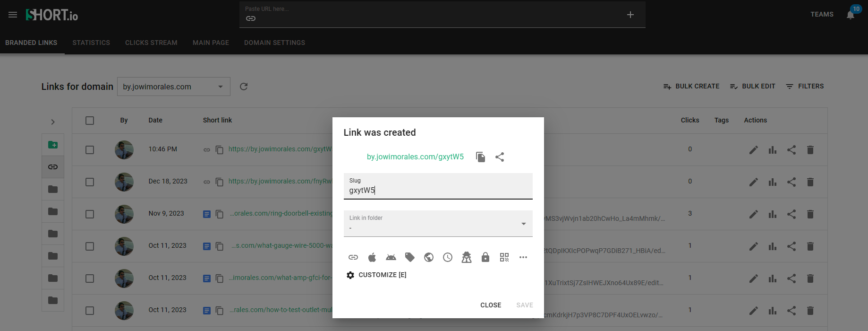Click the Bulk Edit button
Viewport: 868px width, 331px height.
pos(753,87)
